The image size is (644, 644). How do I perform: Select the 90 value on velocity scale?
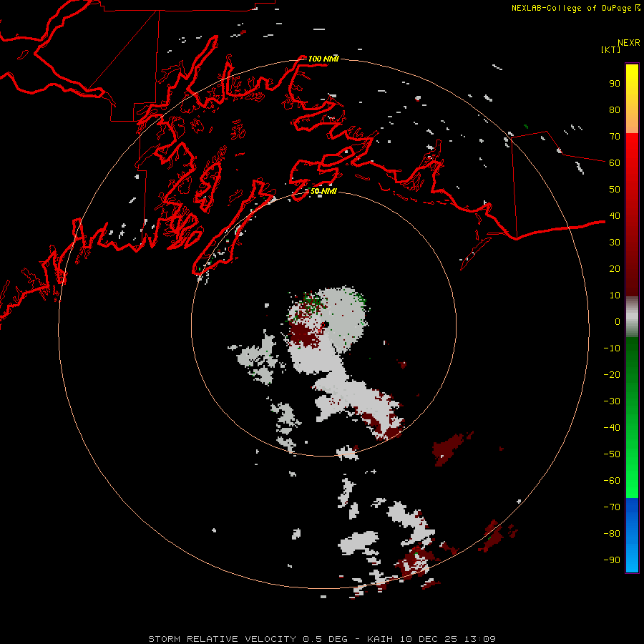(x=615, y=84)
